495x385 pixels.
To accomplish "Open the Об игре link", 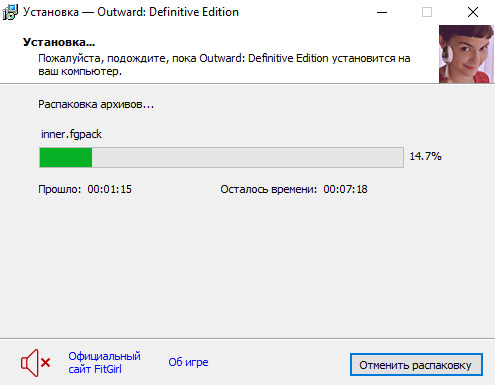I will tap(188, 362).
